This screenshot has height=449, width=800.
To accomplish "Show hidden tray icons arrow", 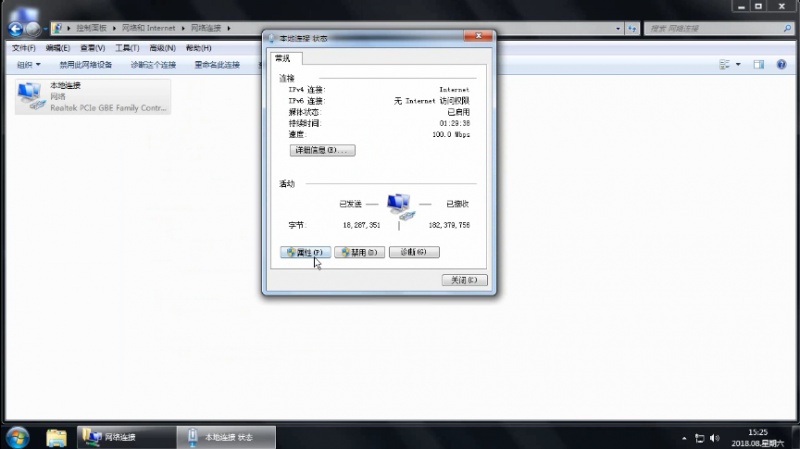I will pos(684,438).
